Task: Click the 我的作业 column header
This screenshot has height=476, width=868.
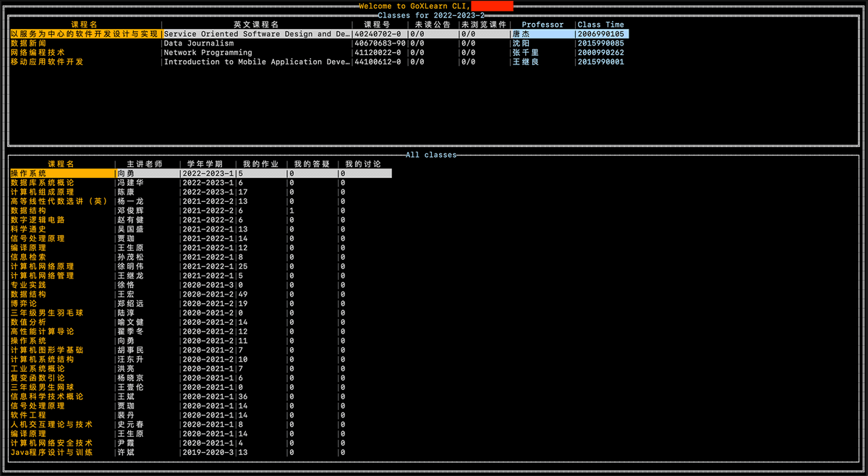Action: [x=260, y=164]
